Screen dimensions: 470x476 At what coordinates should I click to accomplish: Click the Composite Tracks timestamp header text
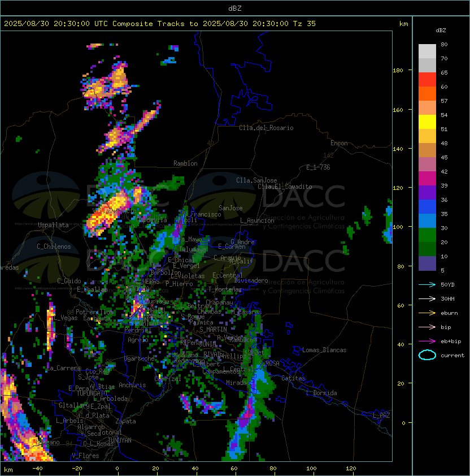(x=160, y=24)
